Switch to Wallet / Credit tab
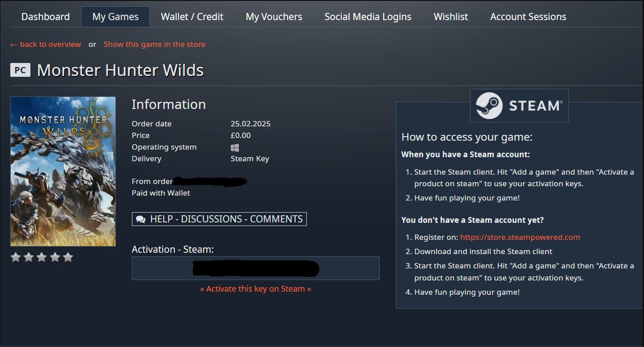Image resolution: width=644 pixels, height=347 pixels. pos(192,17)
